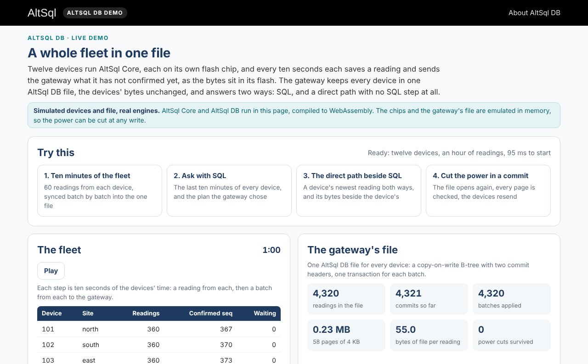This screenshot has height=364, width=588.
Task: Click the ALTSQL DB DEMO badge
Action: [95, 13]
